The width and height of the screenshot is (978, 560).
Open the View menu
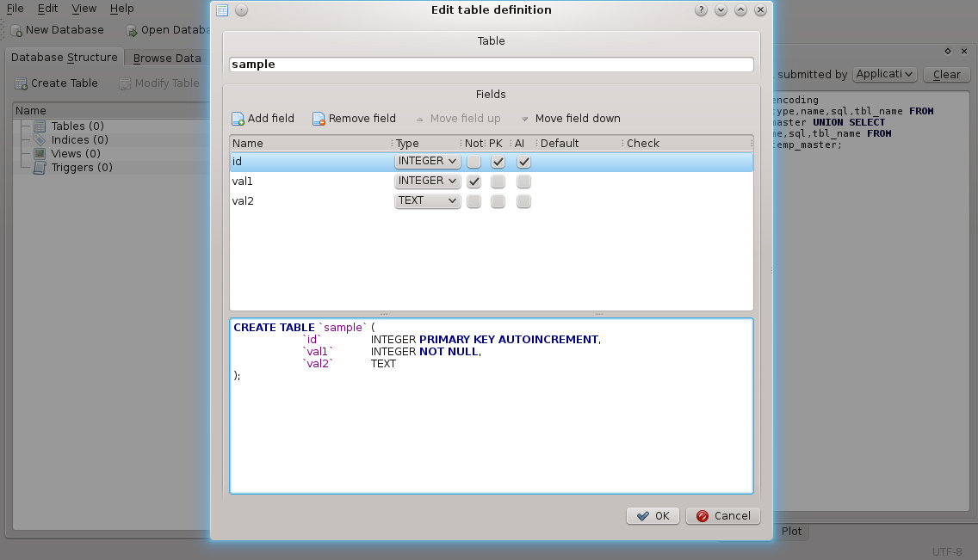point(84,8)
